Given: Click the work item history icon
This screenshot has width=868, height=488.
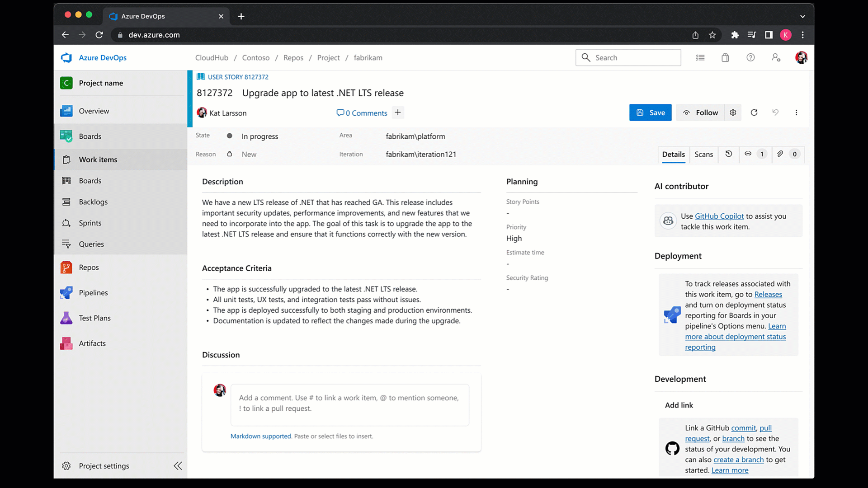Looking at the screenshot, I should tap(728, 154).
